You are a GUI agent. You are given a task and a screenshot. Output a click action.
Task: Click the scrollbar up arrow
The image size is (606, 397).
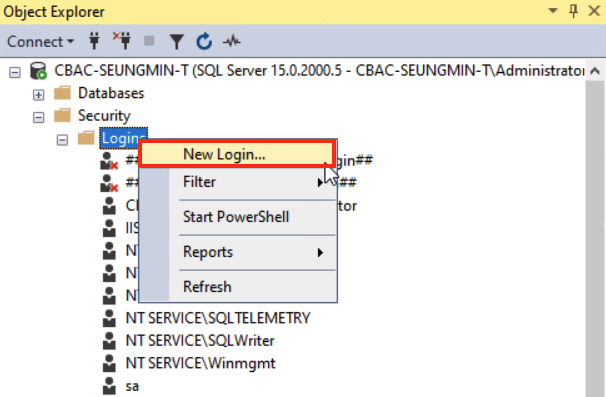[x=595, y=71]
